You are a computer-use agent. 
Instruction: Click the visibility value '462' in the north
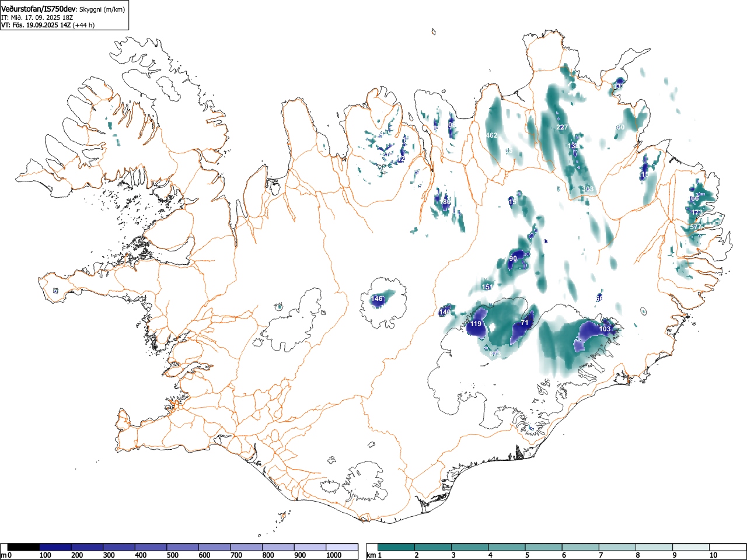491,135
